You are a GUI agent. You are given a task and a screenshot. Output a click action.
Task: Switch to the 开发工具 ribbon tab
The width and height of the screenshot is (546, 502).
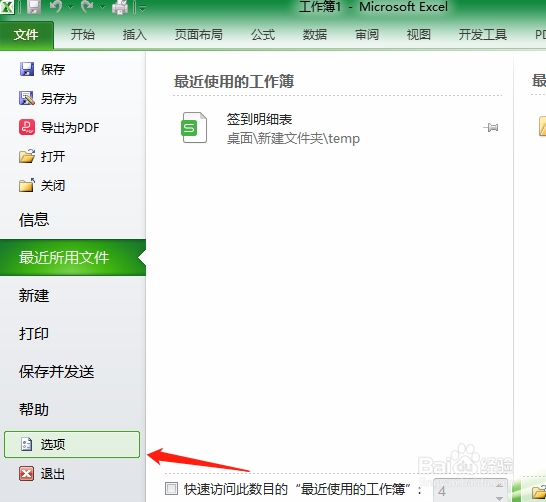[x=482, y=35]
